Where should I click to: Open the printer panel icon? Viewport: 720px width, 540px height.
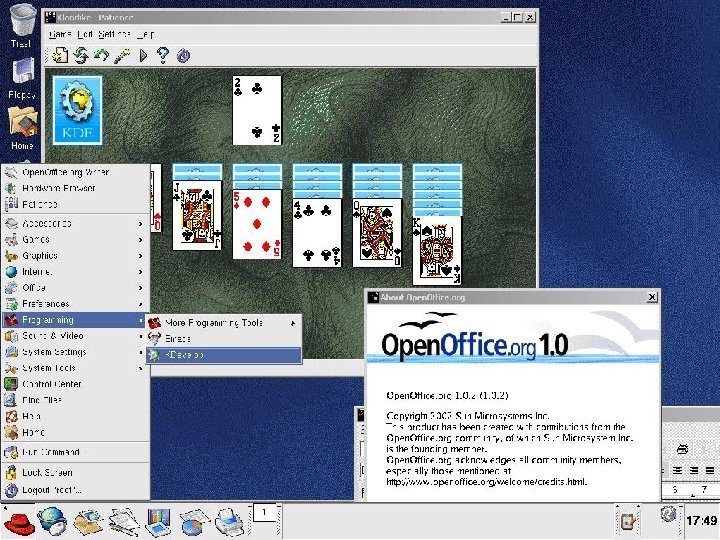229,522
